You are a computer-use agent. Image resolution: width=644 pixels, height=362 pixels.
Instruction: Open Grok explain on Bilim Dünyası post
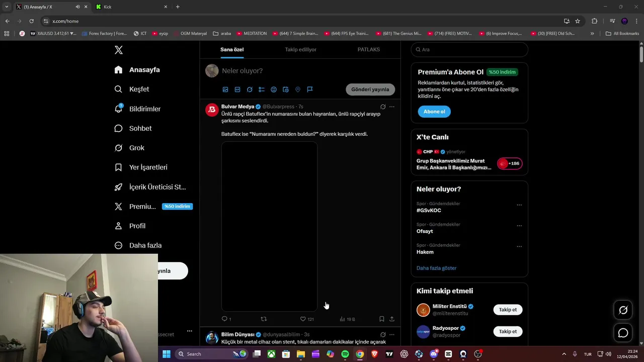click(x=383, y=334)
